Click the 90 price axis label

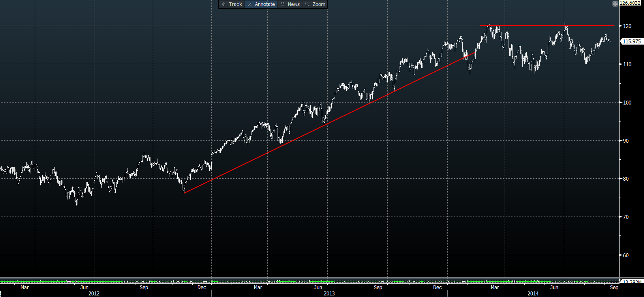tap(626, 141)
